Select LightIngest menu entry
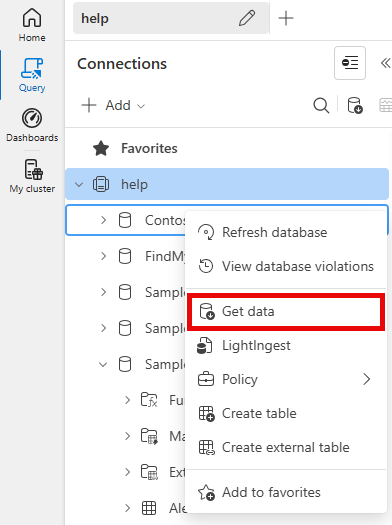392x525 pixels. [286, 346]
